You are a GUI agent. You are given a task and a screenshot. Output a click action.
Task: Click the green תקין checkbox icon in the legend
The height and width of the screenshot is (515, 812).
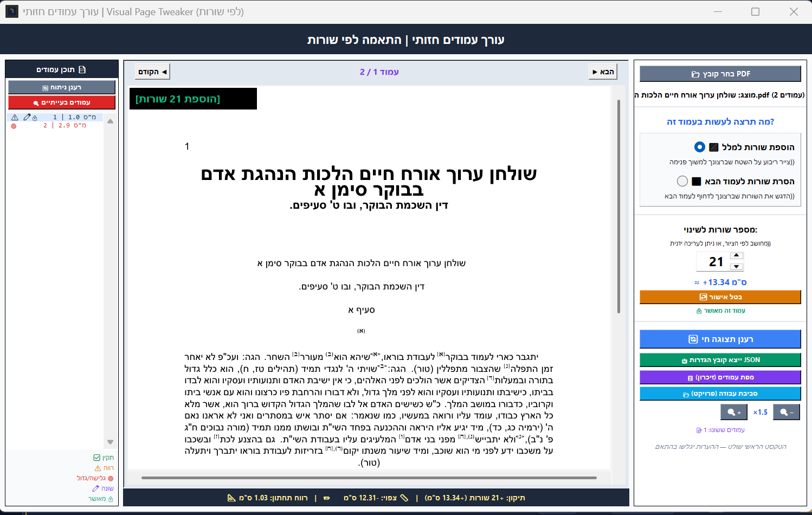click(96, 457)
